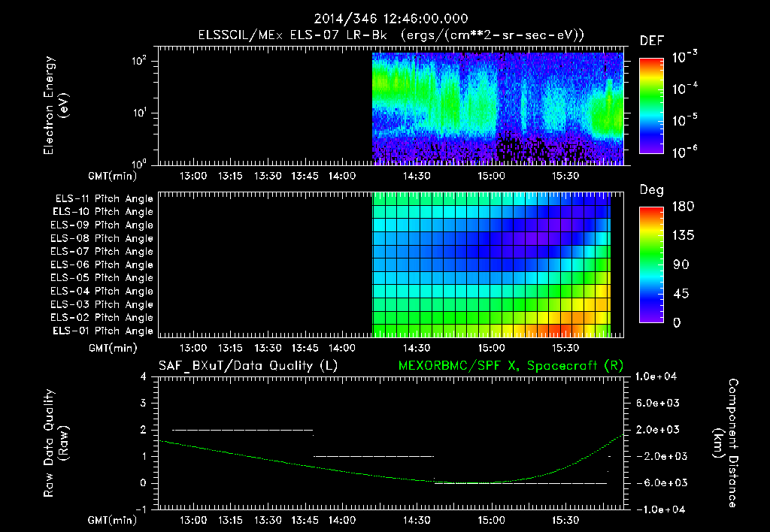Click the Deg colorbar label
Image resolution: width=770 pixels, height=532 pixels.
pos(652,190)
